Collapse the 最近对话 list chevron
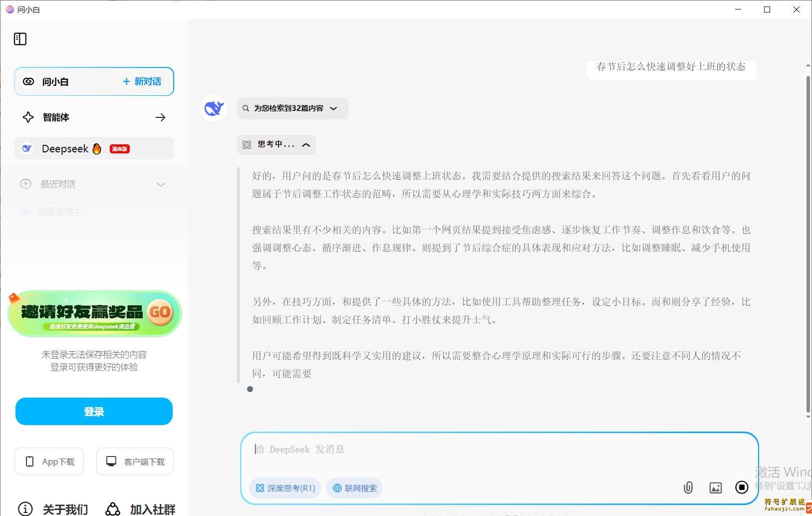Screen dimensions: 812x516 click(161, 184)
